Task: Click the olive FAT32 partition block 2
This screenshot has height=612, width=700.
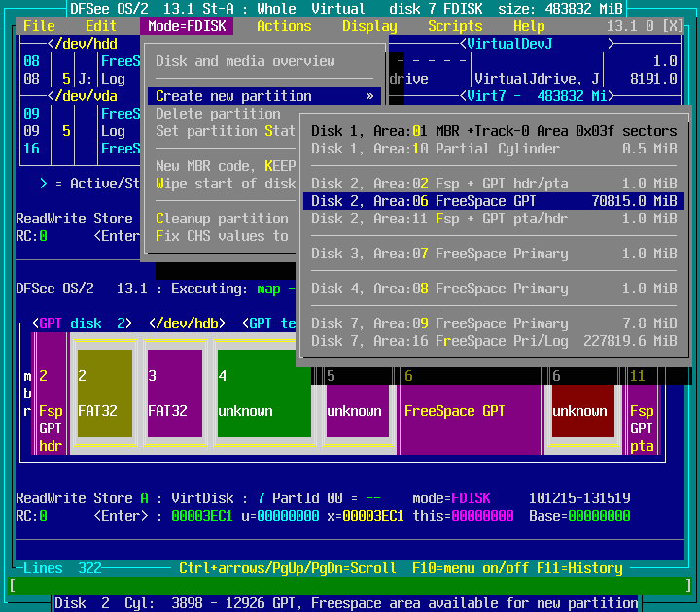Action: 104,393
